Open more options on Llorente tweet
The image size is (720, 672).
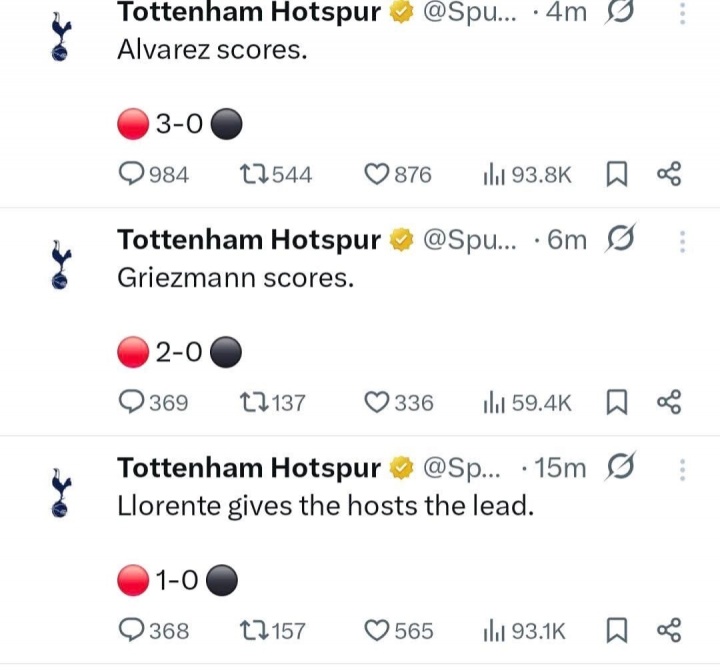683,468
